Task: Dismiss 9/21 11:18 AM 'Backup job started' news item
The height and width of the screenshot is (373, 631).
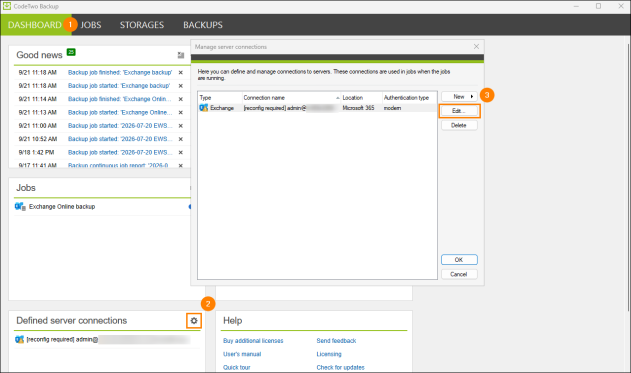Action: click(181, 86)
